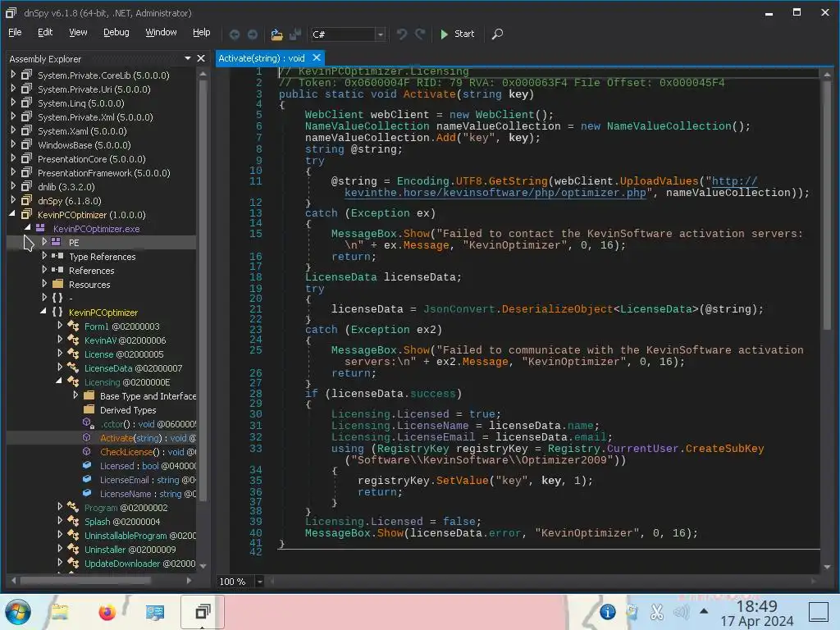Select KevinPCOptimizer.exe module icon
Screen dimensions: 840x630
(x=40, y=228)
